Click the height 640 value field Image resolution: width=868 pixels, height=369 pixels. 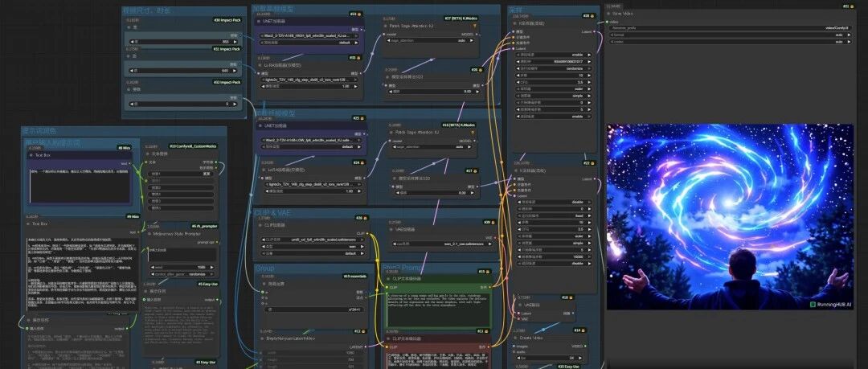tap(183, 71)
